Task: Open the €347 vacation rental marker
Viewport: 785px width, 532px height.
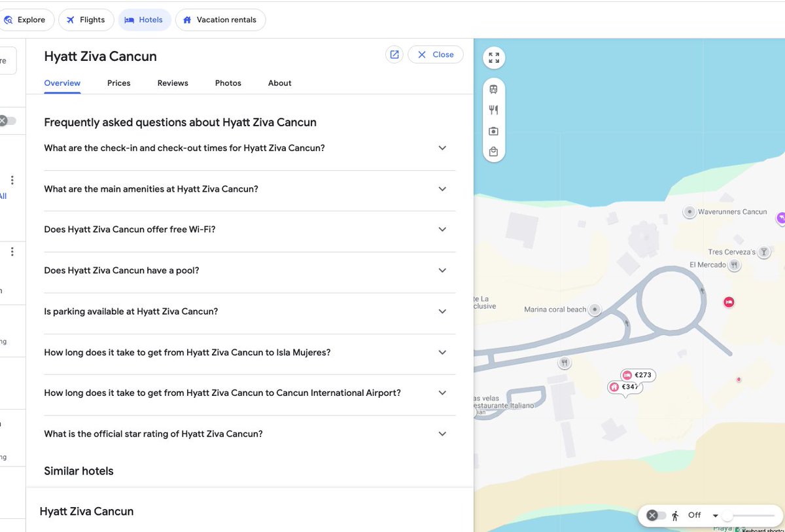Action: pyautogui.click(x=625, y=387)
